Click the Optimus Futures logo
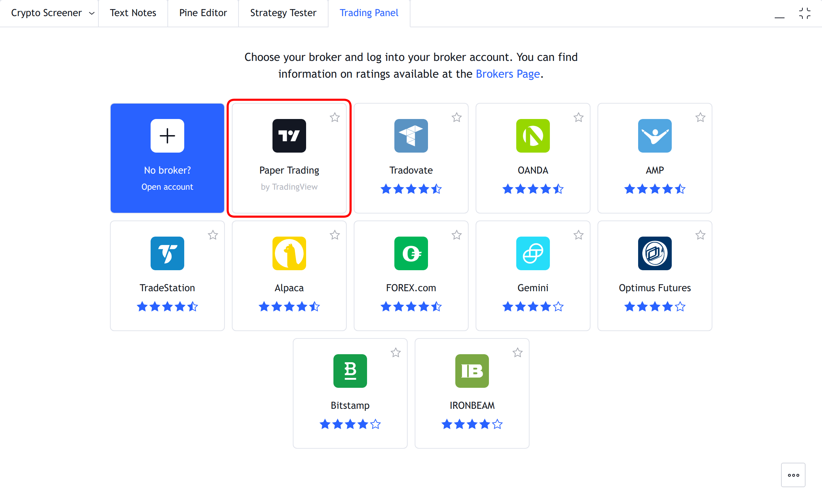This screenshot has height=504, width=822. coord(655,253)
